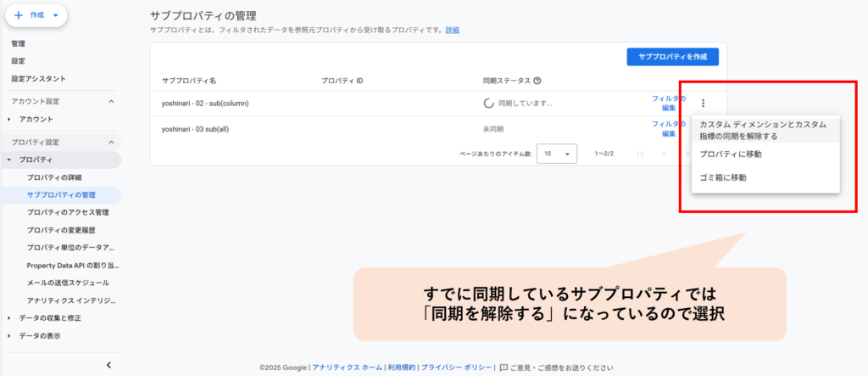The width and height of the screenshot is (868, 376).
Task: Open the 詳細 link in description
Action: click(x=453, y=30)
